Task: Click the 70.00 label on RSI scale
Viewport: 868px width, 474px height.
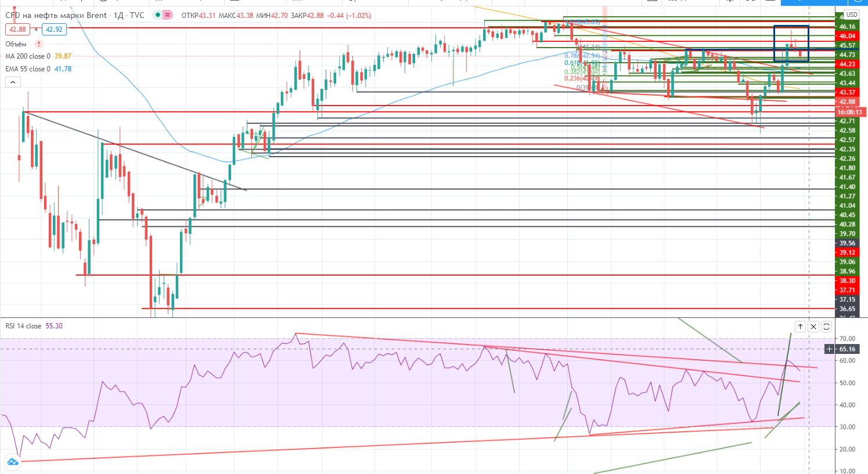Action: 847,338
